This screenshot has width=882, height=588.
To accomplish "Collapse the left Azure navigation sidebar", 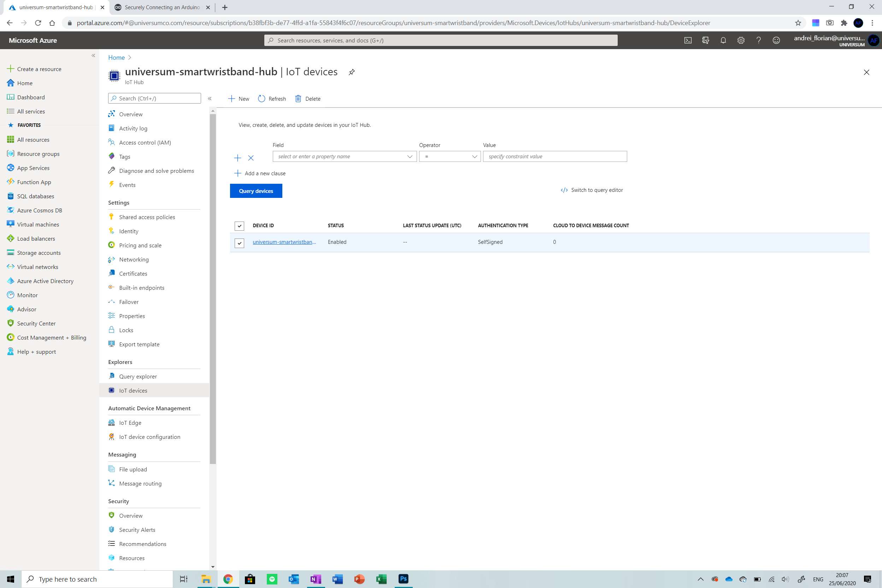I will (x=93, y=55).
